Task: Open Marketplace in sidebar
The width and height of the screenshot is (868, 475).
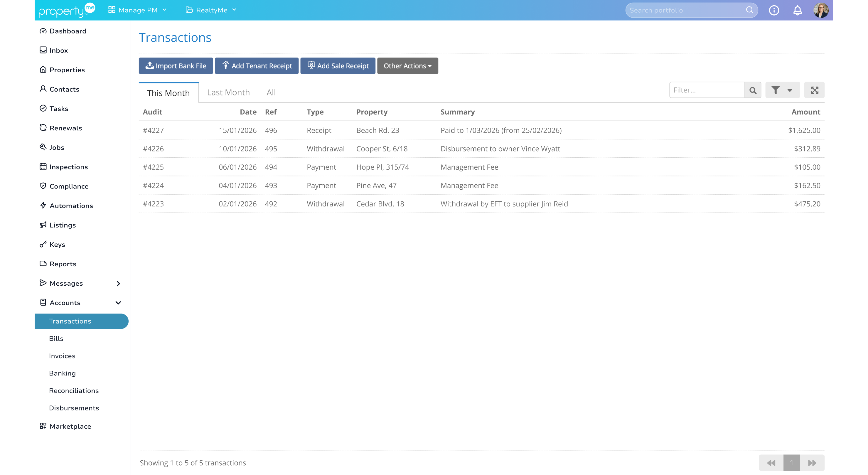Action: tap(65, 426)
